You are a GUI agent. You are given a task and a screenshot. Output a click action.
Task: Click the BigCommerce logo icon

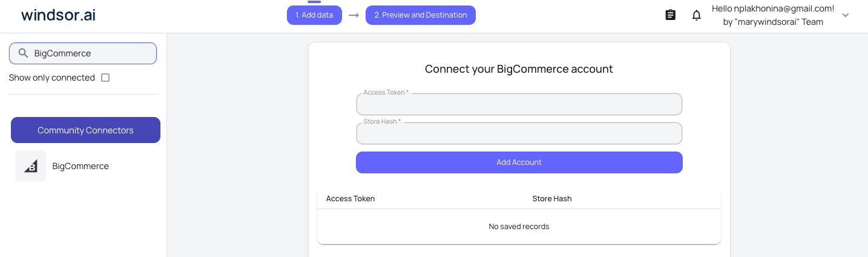[31, 166]
